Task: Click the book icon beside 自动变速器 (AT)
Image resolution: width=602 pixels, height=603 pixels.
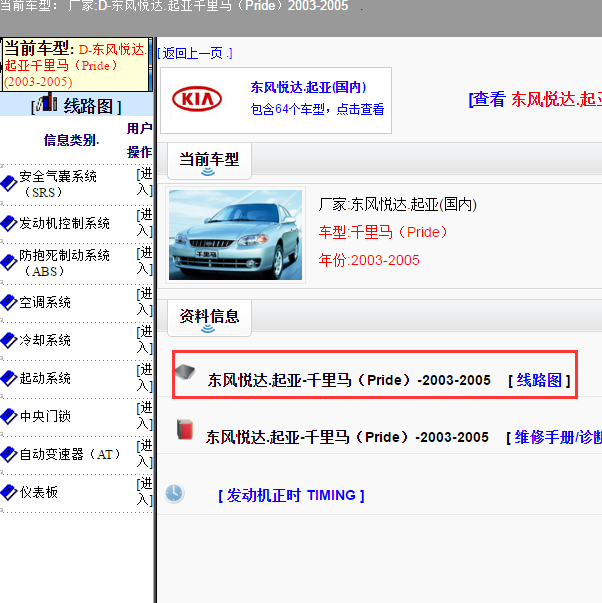Action: (x=8, y=454)
